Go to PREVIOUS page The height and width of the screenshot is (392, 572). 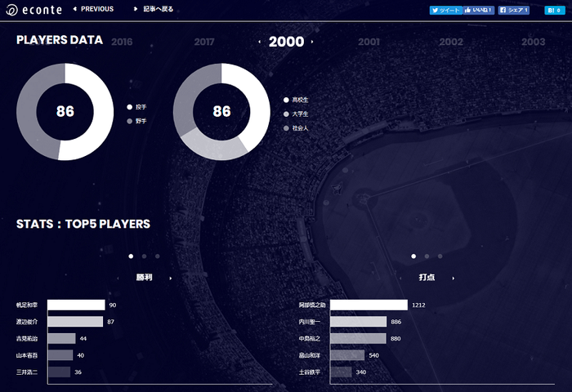[x=95, y=10]
